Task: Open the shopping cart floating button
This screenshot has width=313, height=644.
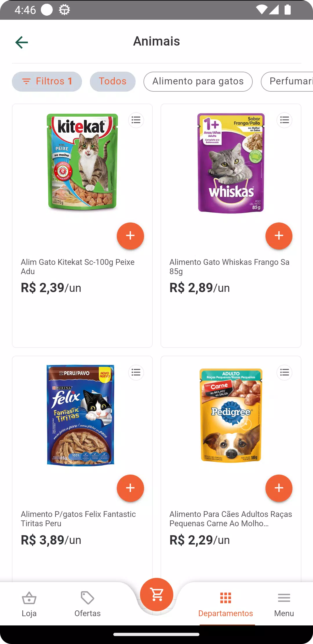Action: (x=156, y=595)
